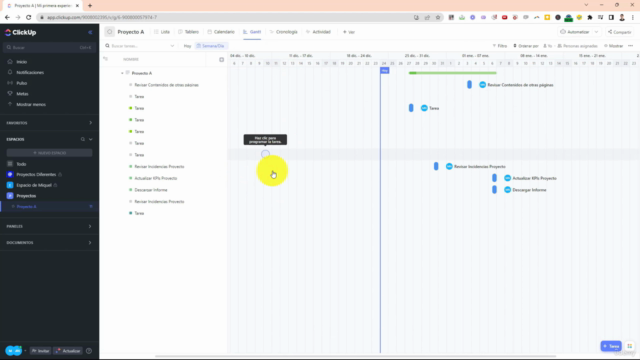Open the search tasks dropdown chevron
Image resolution: width=640 pixels, height=360 pixels.
pos(172,46)
